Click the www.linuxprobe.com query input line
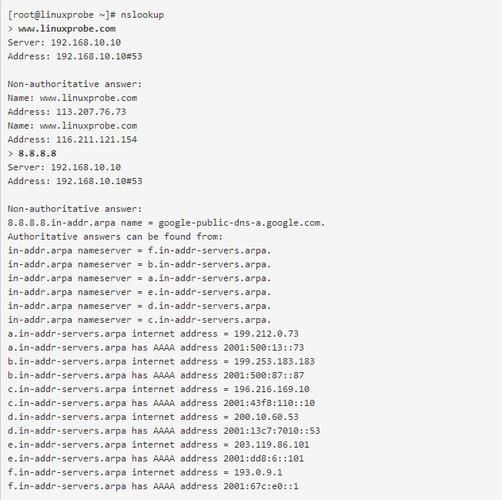This screenshot has width=502, height=500. (x=62, y=29)
